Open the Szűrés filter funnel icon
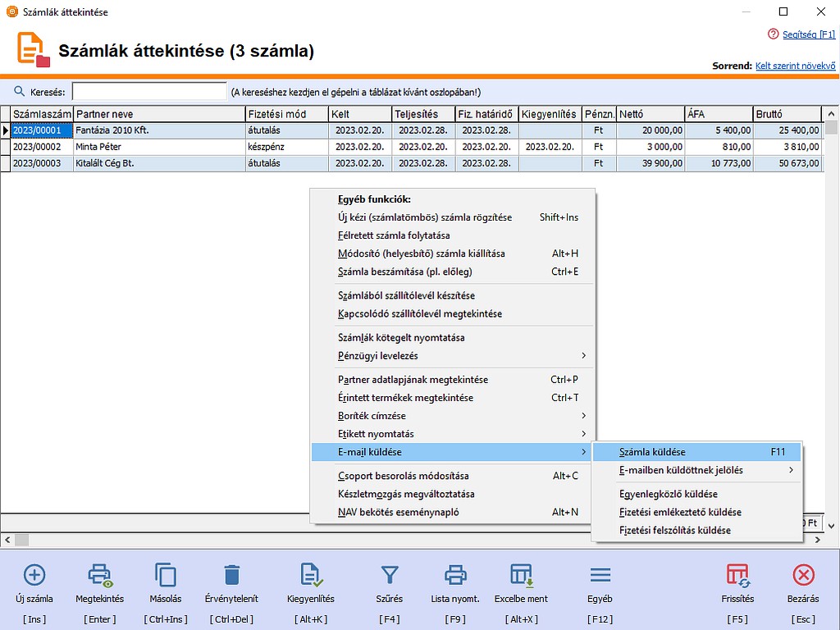The image size is (840, 630). 390,575
